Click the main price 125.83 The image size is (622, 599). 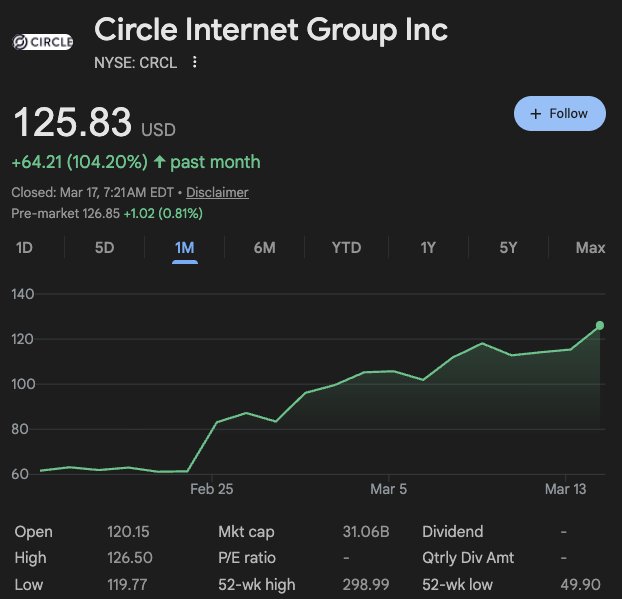(72, 123)
